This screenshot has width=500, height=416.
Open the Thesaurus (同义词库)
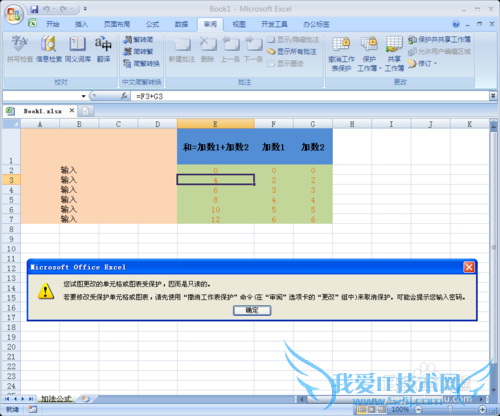78,49
